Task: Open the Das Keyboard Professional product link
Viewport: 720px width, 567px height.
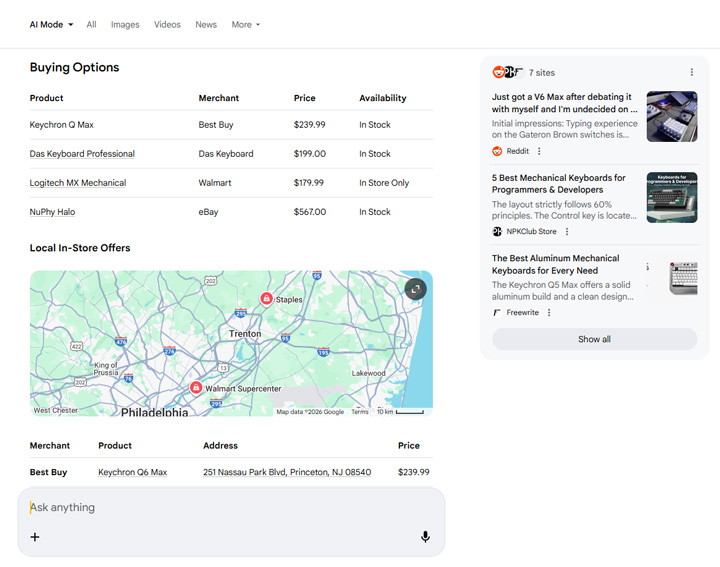Action: pos(82,154)
